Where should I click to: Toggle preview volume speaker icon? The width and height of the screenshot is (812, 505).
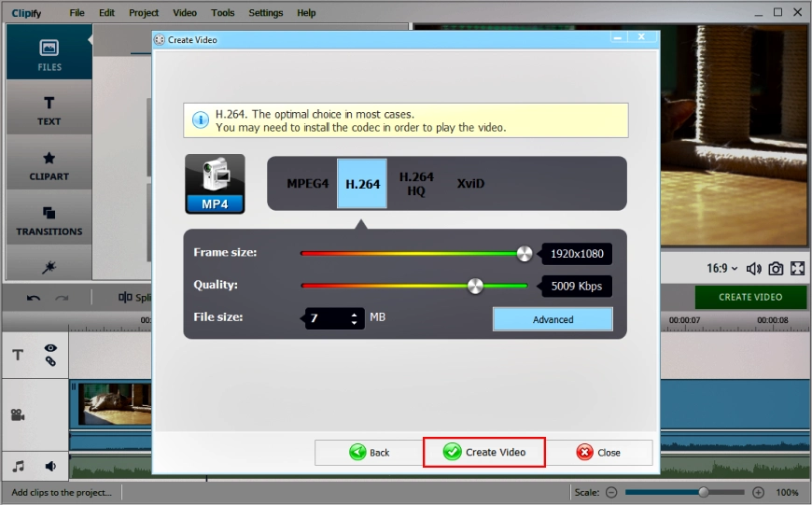753,268
